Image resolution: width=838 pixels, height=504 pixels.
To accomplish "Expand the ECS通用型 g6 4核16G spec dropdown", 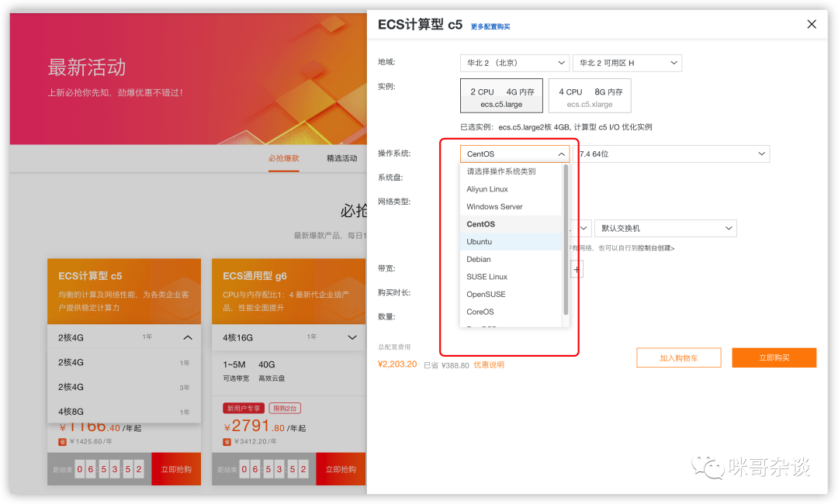I will [x=289, y=337].
